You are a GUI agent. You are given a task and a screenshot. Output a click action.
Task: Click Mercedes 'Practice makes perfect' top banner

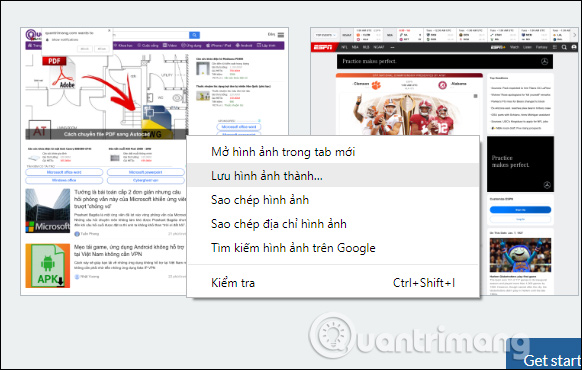coord(445,62)
